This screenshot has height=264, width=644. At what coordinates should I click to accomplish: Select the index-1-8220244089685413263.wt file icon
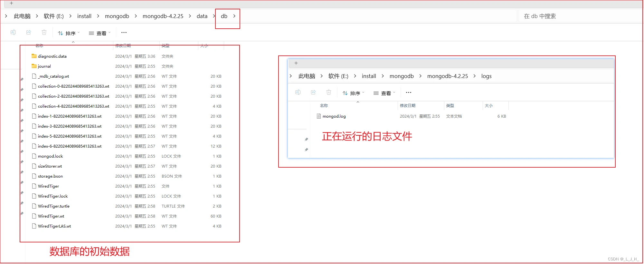pos(34,116)
